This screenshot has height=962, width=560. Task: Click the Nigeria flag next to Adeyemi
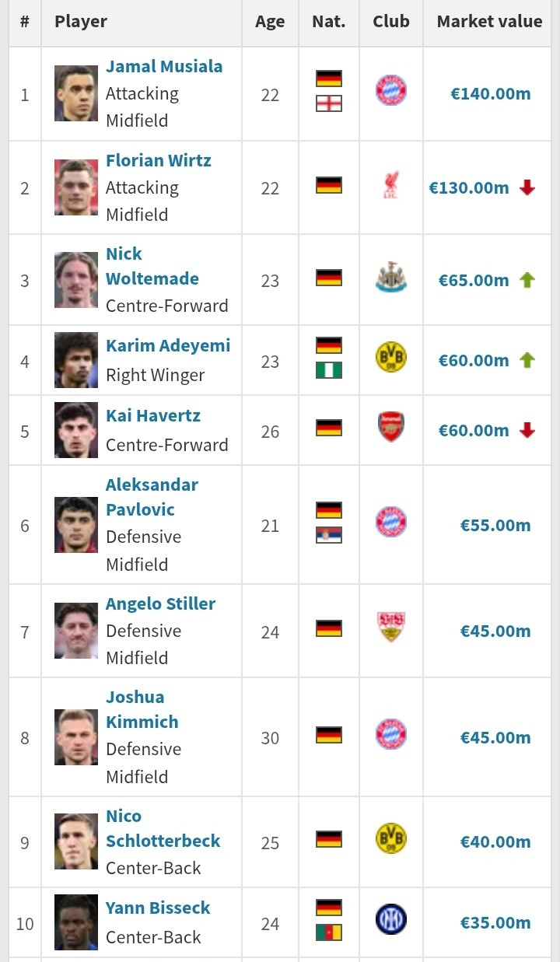point(329,370)
